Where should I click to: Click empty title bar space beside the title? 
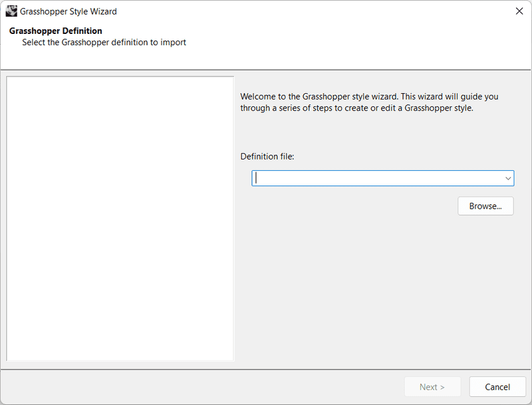coord(299,11)
